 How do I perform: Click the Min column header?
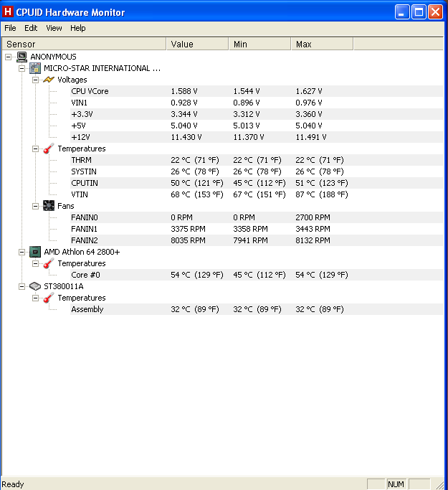259,44
